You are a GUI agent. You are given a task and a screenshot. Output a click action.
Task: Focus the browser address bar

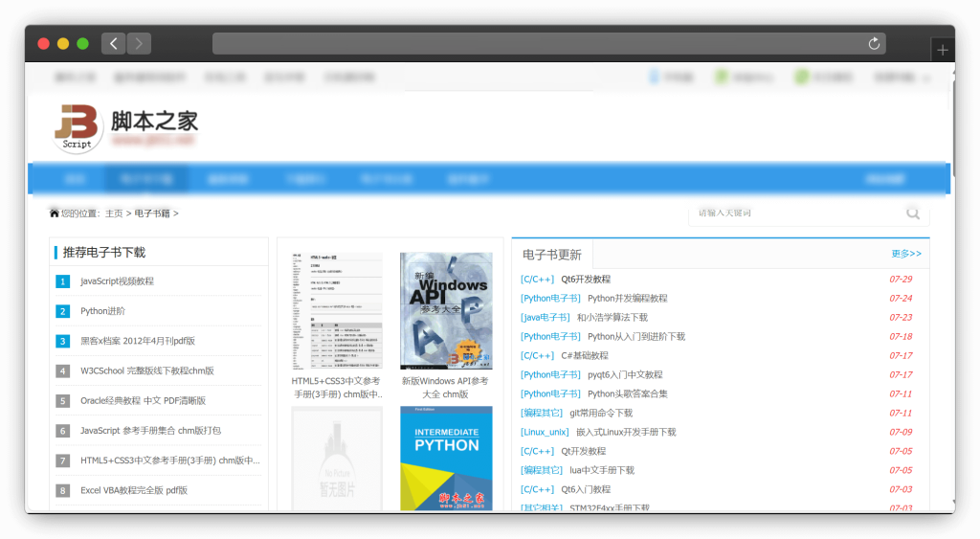tap(548, 44)
